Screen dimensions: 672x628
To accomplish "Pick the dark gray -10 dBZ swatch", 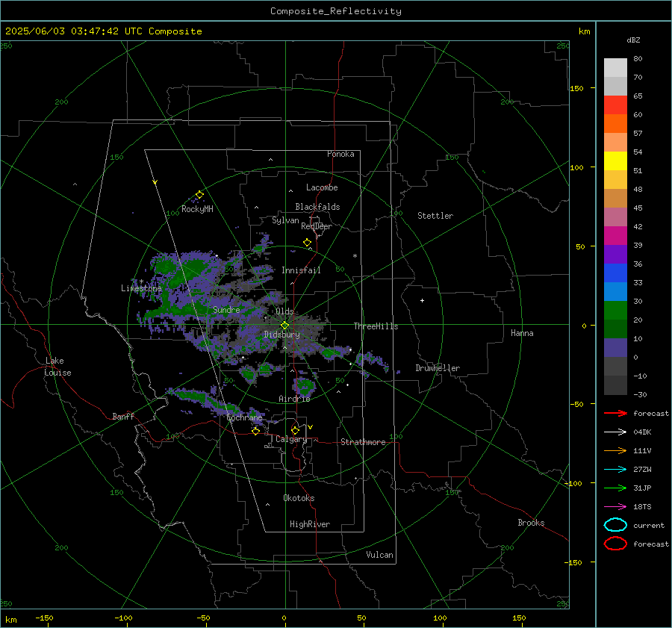I will pos(615,385).
